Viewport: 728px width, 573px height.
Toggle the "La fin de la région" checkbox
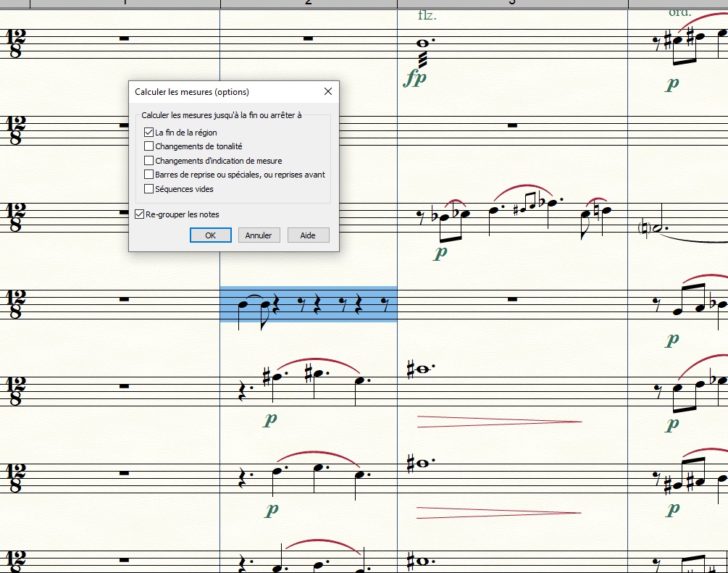[149, 133]
